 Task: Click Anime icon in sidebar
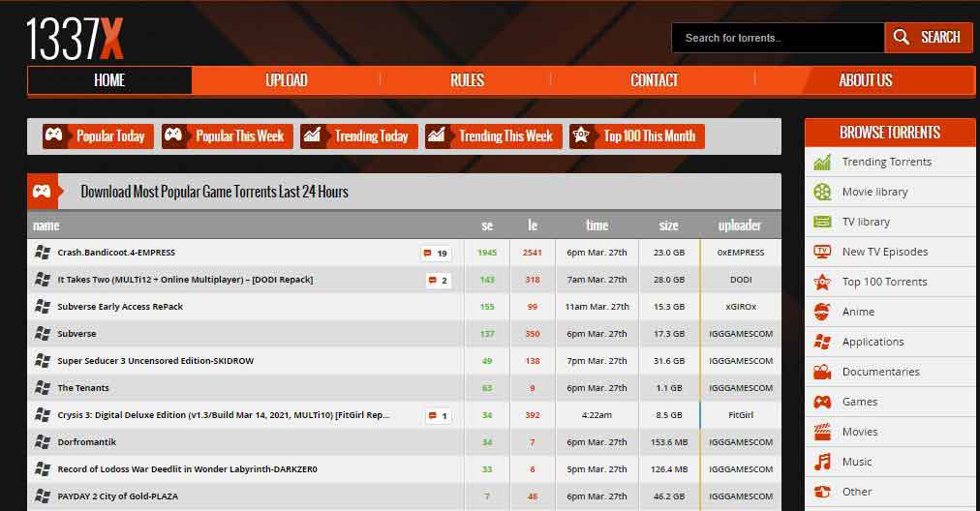tap(822, 312)
